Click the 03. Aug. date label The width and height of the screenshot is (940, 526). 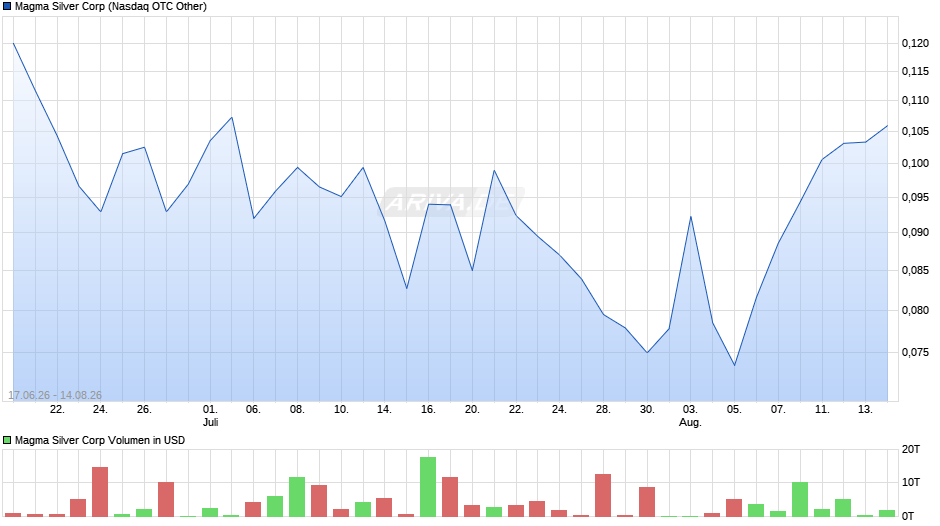(690, 415)
